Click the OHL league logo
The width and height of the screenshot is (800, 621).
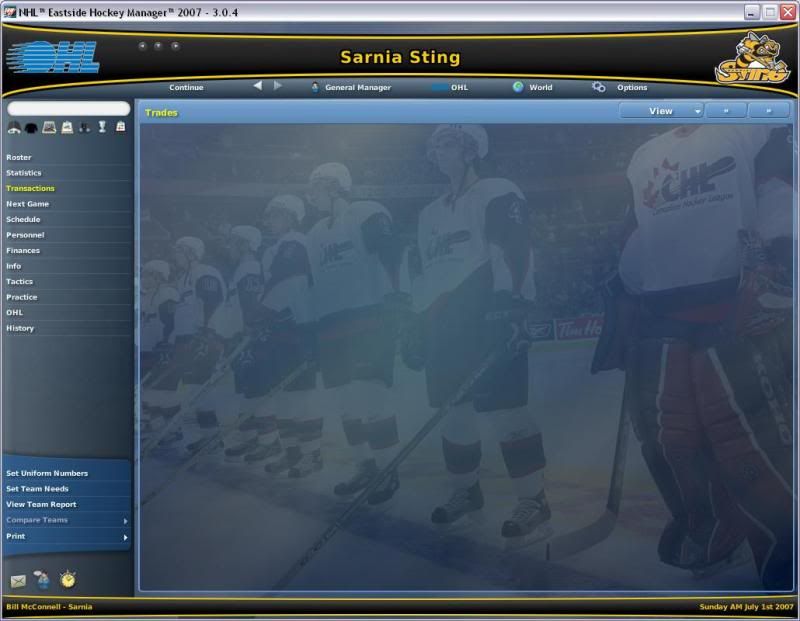click(53, 57)
